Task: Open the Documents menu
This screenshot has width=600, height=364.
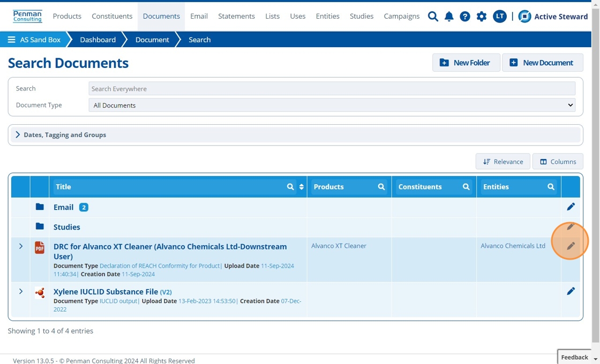Action: 161,16
